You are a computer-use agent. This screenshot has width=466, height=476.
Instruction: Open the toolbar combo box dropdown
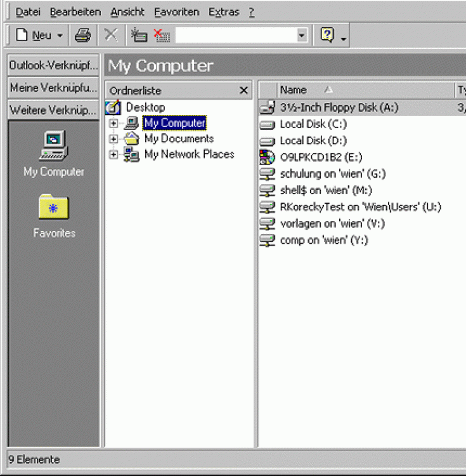click(302, 36)
